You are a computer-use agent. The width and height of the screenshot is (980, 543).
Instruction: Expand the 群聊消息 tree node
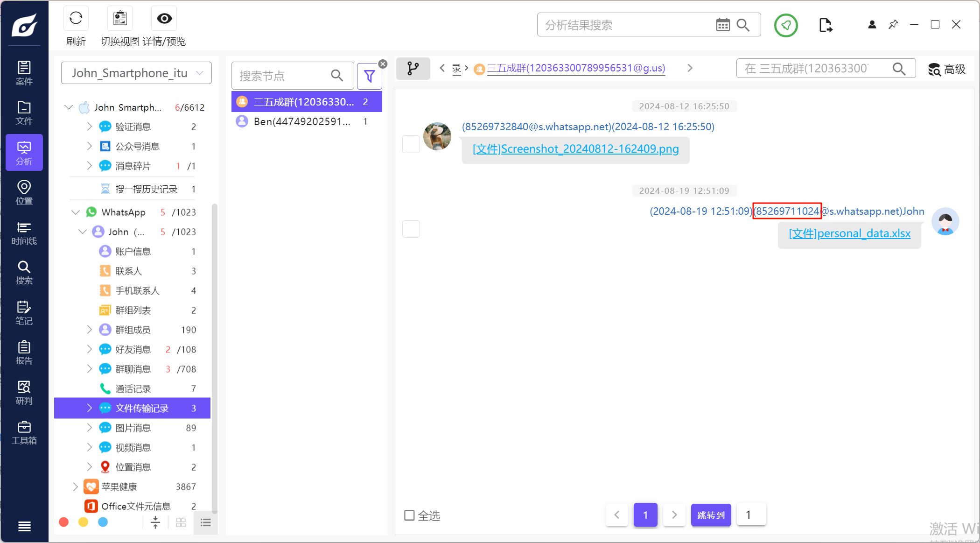tap(90, 369)
